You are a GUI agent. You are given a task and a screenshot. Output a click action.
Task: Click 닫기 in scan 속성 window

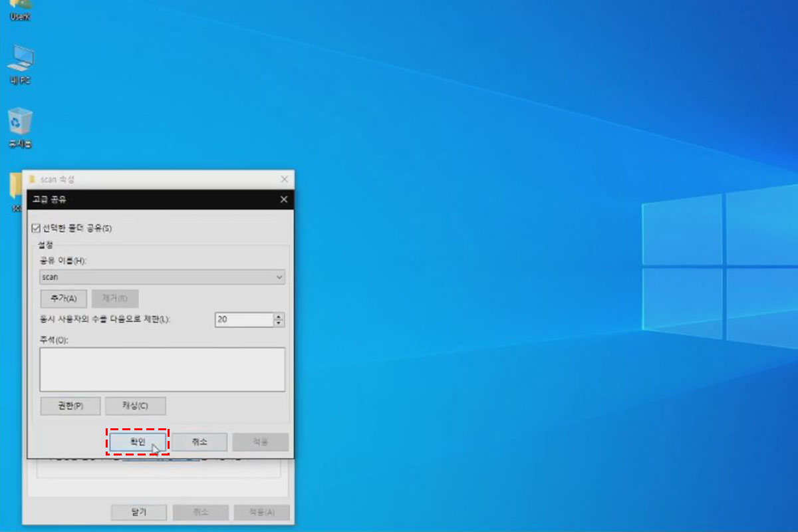139,512
